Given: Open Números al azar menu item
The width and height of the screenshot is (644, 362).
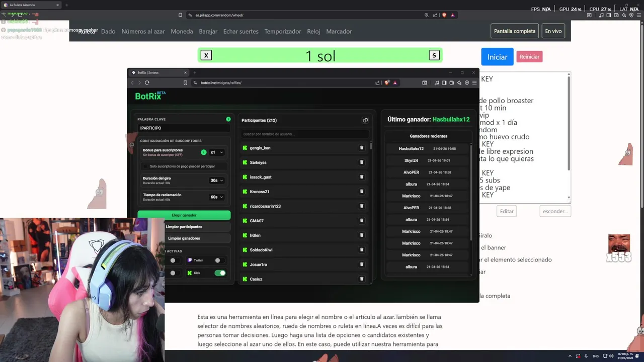Looking at the screenshot, I should point(143,31).
